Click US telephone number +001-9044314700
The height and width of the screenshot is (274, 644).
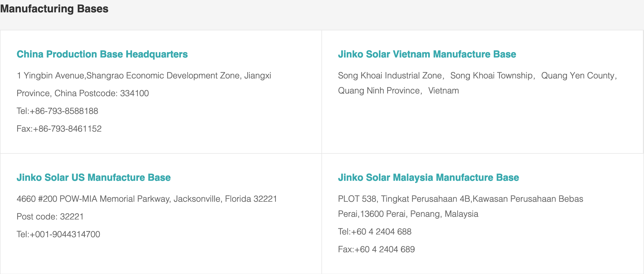(x=58, y=234)
